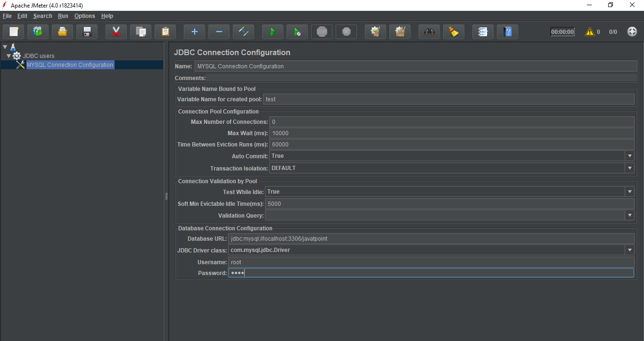This screenshot has width=644, height=341.
Task: Open the Transaction Isolation dropdown
Action: click(630, 168)
